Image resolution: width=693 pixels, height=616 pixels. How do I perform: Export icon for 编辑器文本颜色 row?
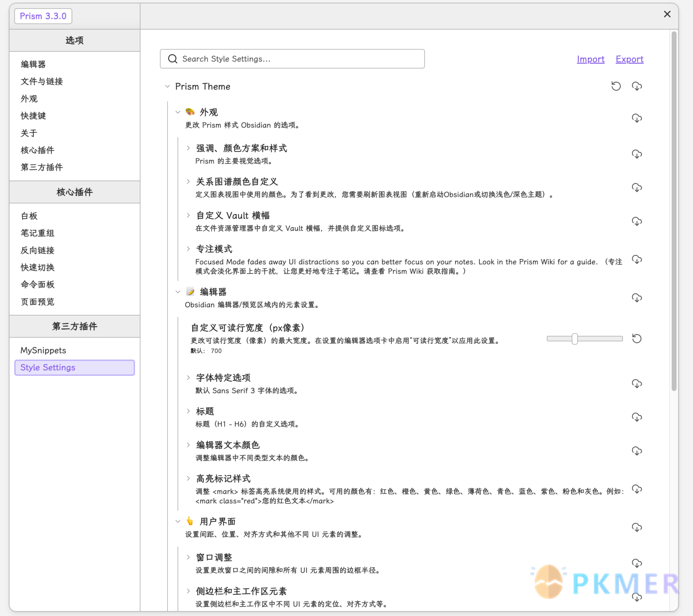637,451
